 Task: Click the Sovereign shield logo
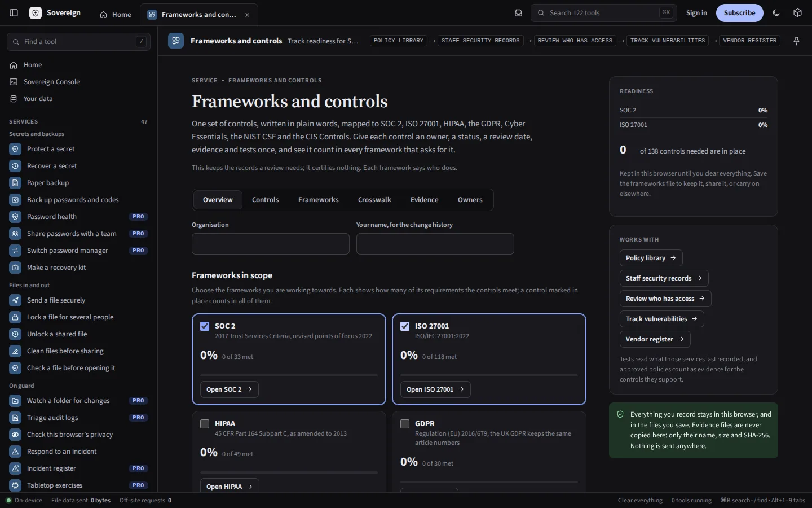coord(36,13)
